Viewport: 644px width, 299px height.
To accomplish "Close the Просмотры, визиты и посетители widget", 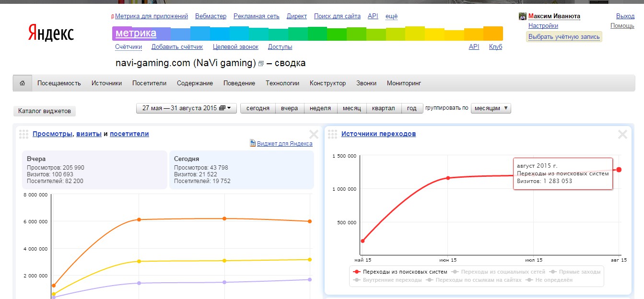I will (x=313, y=134).
